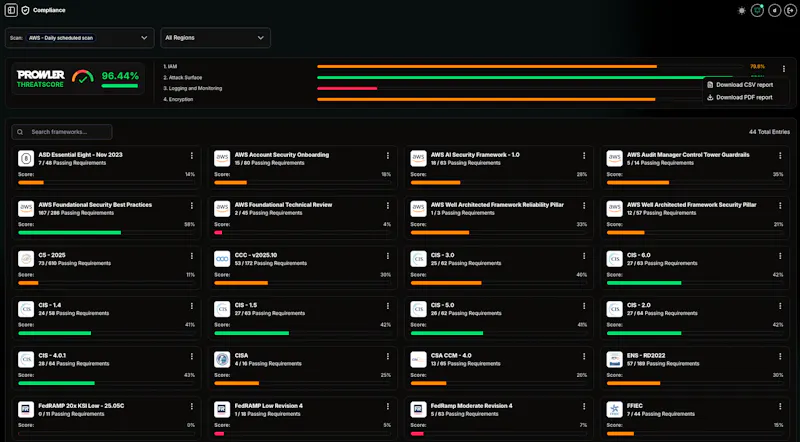Click the search magnifier icon
800x442 pixels.
point(20,132)
